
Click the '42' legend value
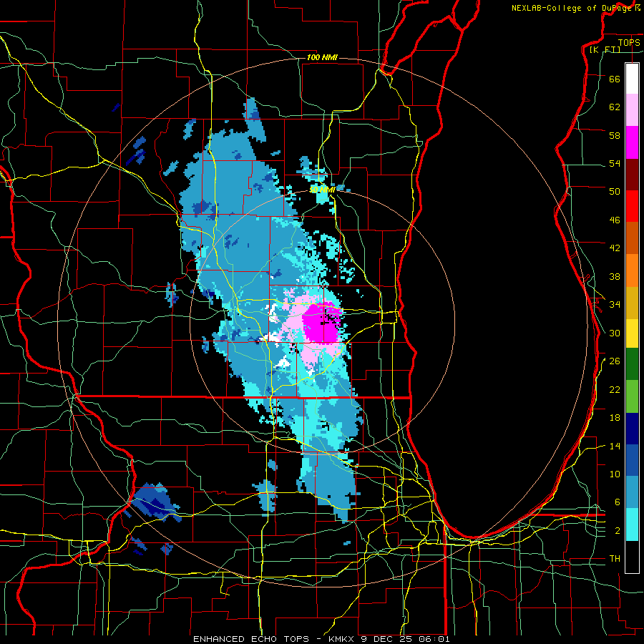tap(615, 248)
